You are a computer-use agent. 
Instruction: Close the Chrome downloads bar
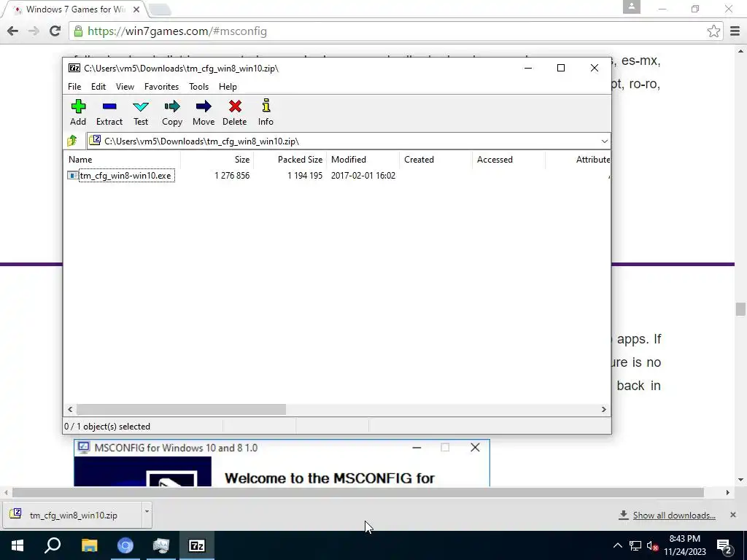(732, 515)
